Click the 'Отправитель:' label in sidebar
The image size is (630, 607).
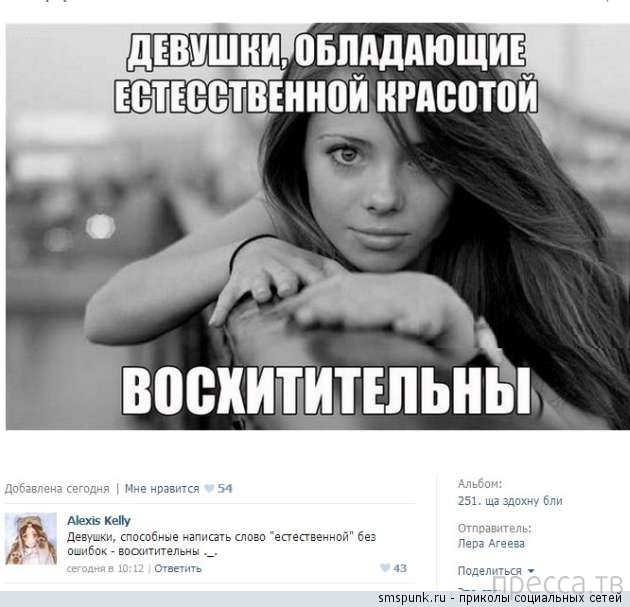(494, 528)
